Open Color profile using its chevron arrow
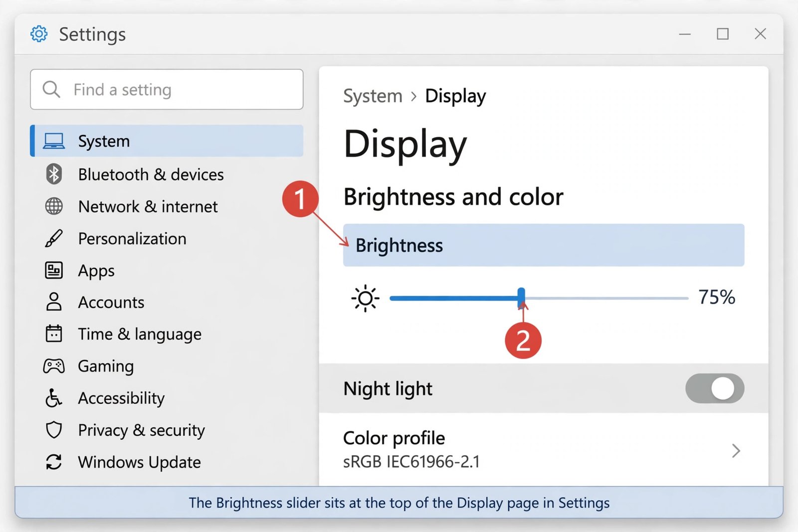The width and height of the screenshot is (798, 532). point(736,451)
